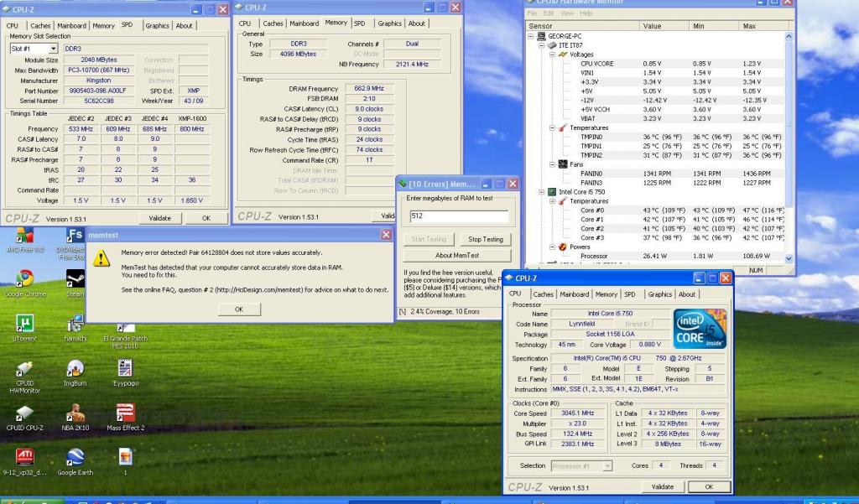Click HWMonitor scrollbar up arrow
The height and width of the screenshot is (504, 859).
[x=789, y=36]
